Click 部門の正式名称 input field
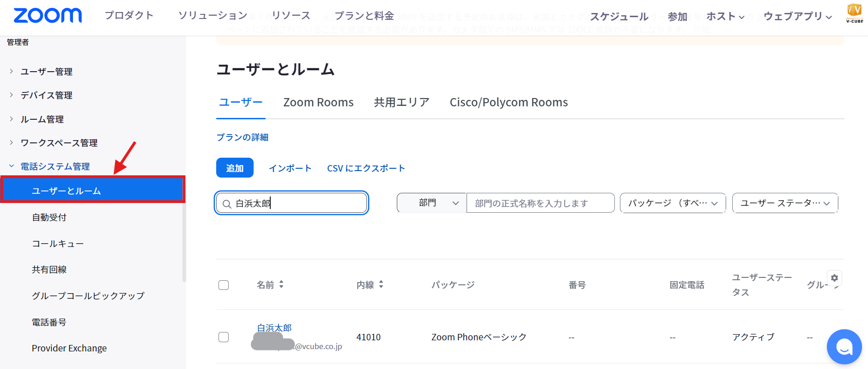Viewport: 868px width, 369px height. [540, 203]
